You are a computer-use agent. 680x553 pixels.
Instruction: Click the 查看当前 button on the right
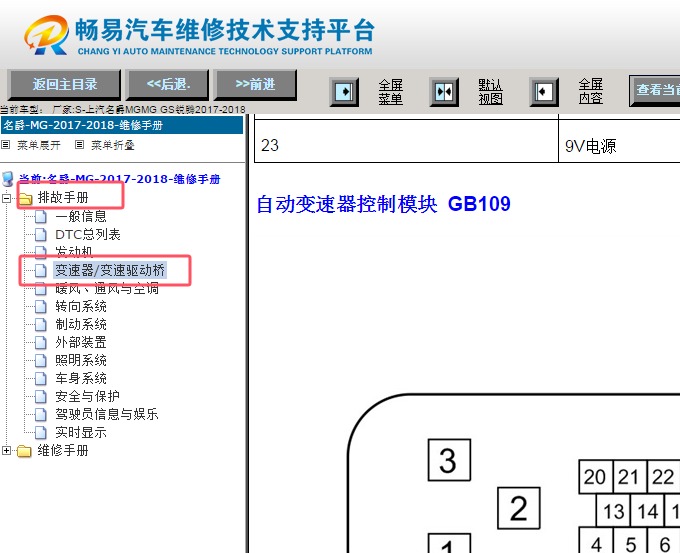point(655,90)
